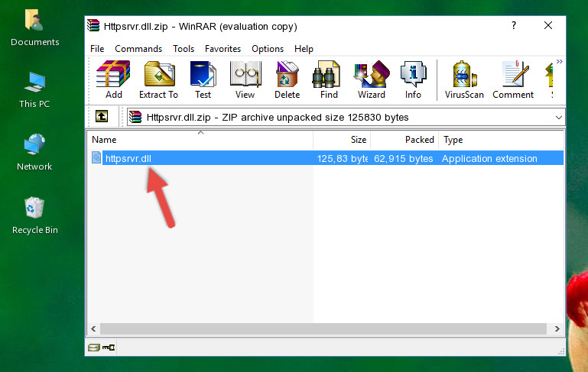588x372 pixels.
Task: Click the 62,915 bytes packed value
Action: point(403,158)
